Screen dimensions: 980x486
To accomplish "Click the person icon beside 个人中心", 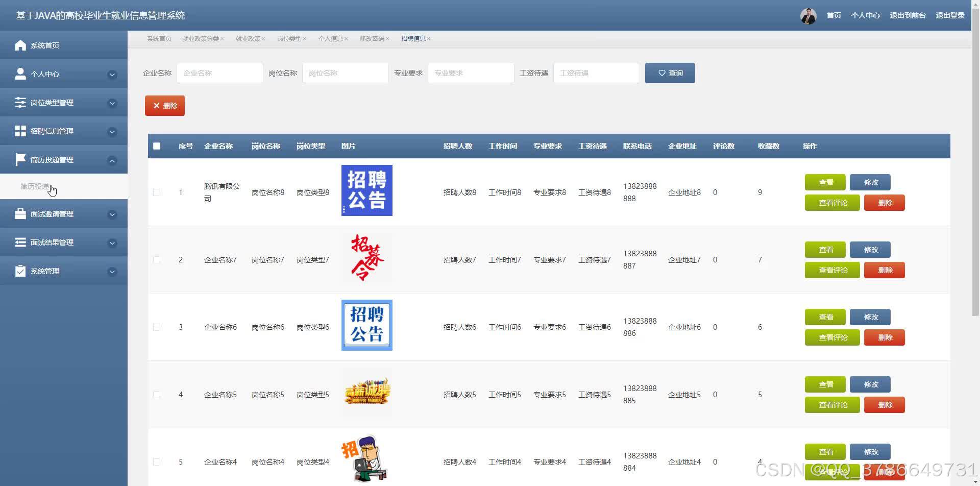I will [20, 74].
